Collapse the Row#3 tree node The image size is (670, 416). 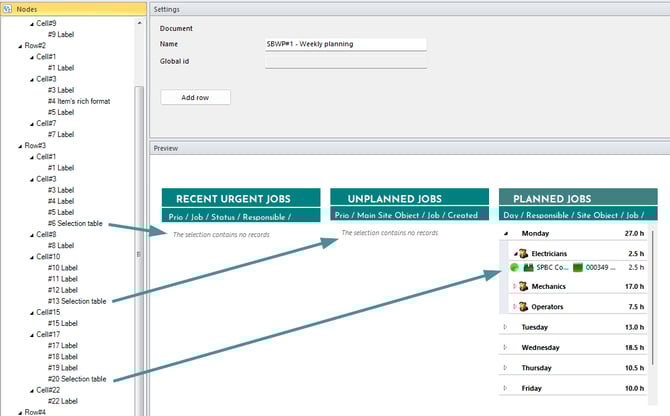coord(18,145)
